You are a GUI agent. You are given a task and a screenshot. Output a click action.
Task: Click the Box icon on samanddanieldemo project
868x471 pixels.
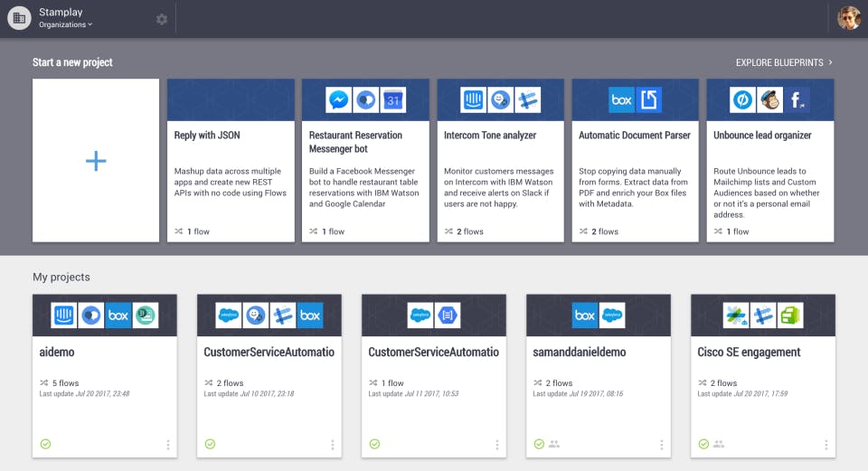[x=585, y=316]
